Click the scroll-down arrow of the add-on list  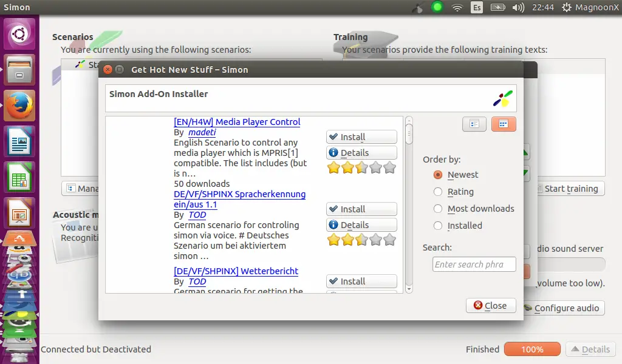click(x=409, y=289)
